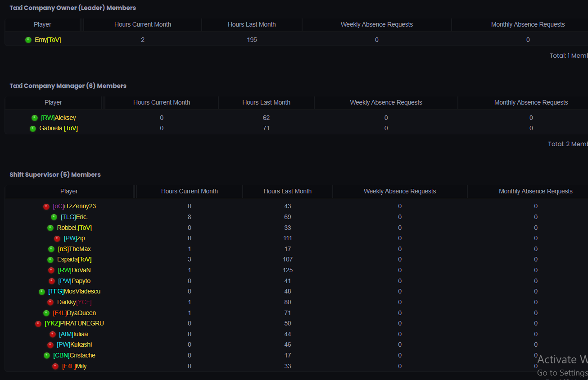Click the red status dot beside [F4L]Mily
This screenshot has width=588, height=380.
55,366
